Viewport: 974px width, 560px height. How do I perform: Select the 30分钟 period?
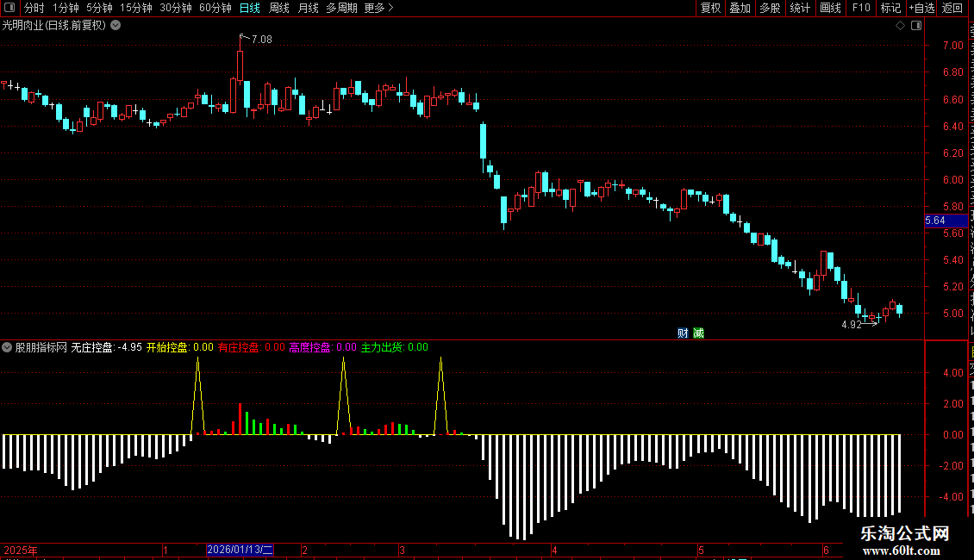(176, 8)
